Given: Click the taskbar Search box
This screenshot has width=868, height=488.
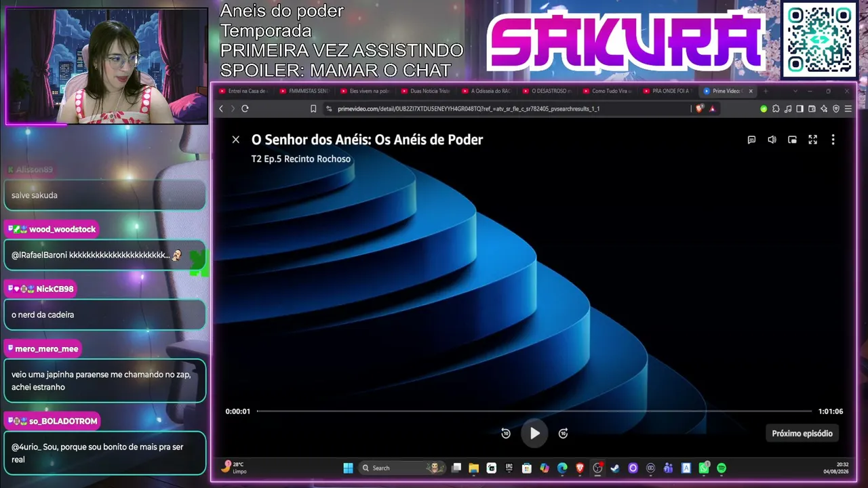Looking at the screenshot, I should (x=402, y=468).
